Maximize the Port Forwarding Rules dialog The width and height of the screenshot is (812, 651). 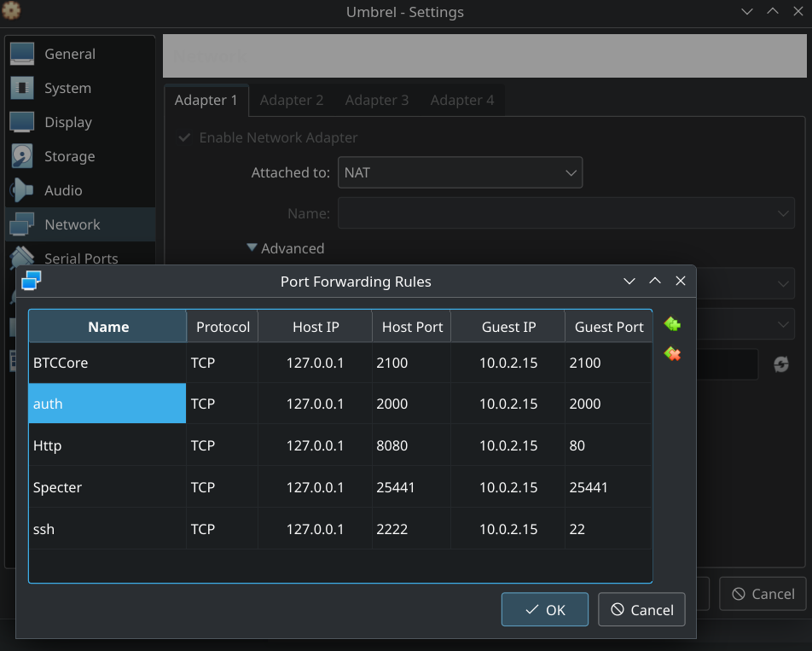(654, 281)
